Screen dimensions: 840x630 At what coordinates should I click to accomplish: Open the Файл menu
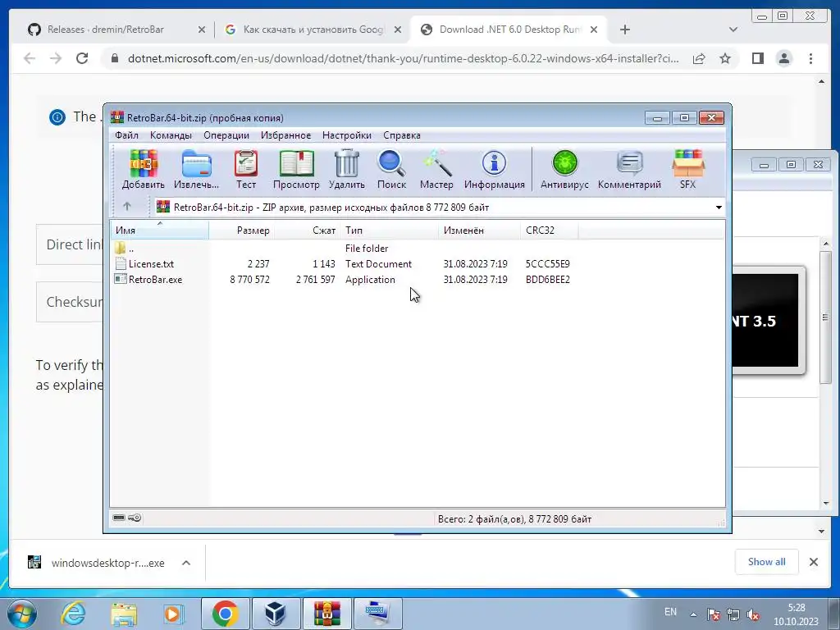click(126, 135)
